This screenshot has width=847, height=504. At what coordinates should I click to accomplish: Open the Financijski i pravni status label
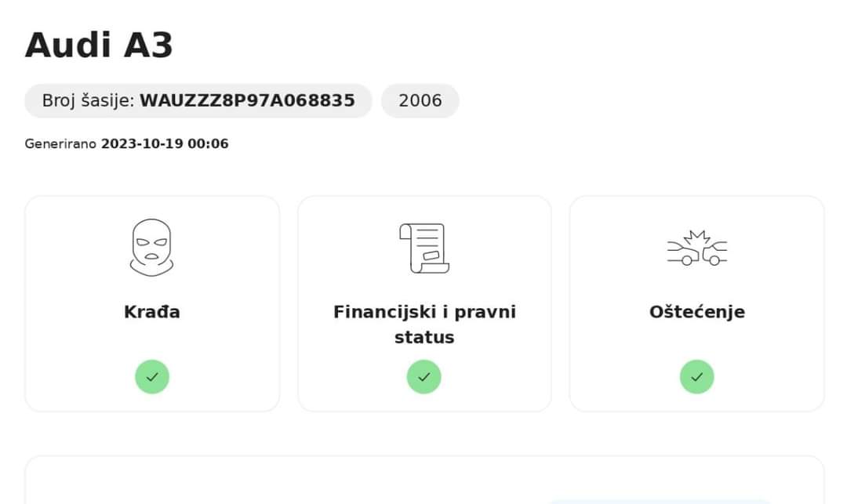424,325
